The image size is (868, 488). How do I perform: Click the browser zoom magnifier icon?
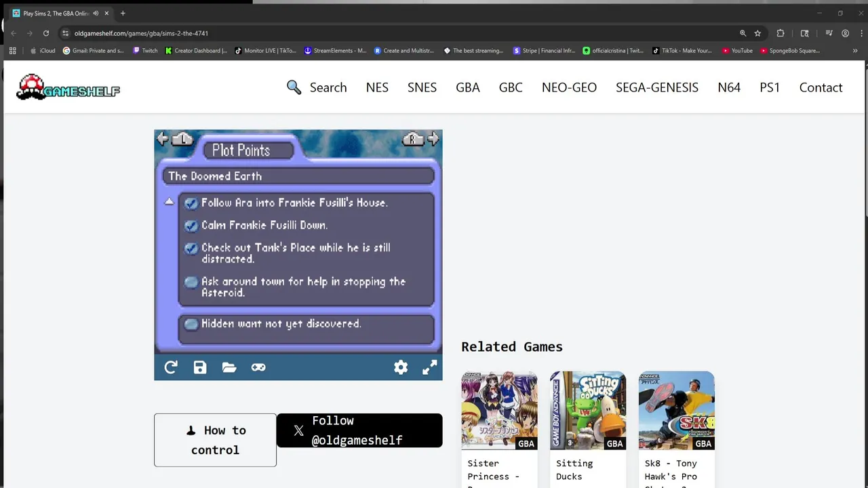743,33
